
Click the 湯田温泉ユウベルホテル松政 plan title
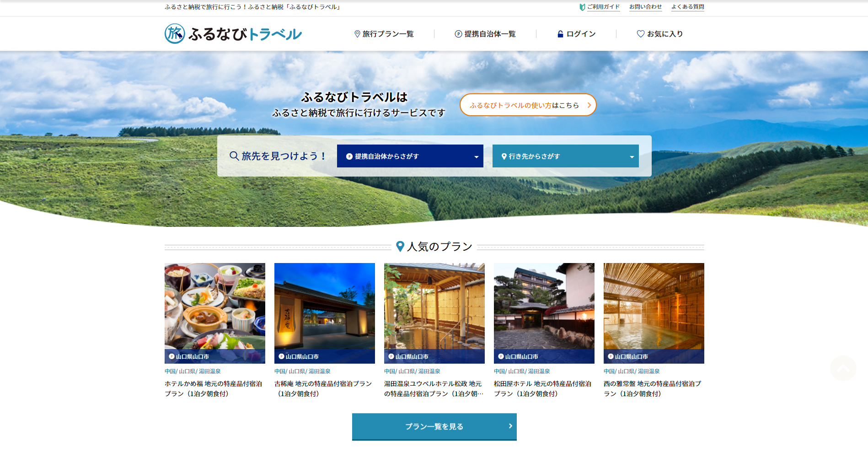pyautogui.click(x=434, y=389)
